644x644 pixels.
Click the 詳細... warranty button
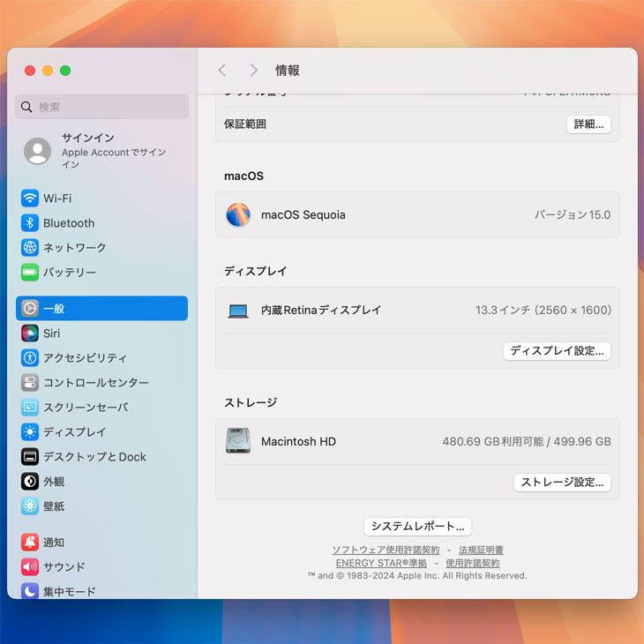[x=588, y=124]
